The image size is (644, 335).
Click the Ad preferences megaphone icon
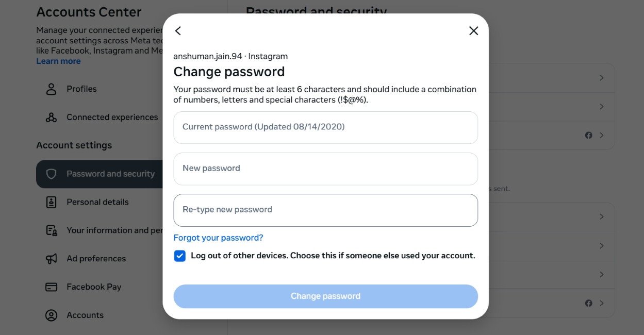pyautogui.click(x=50, y=258)
